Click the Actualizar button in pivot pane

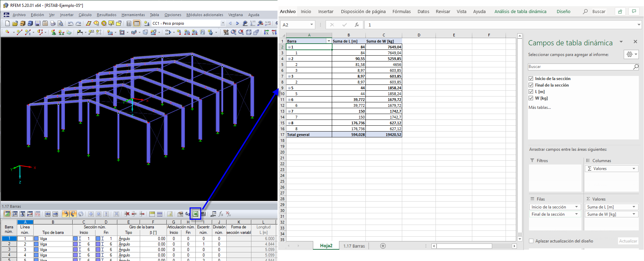coord(628,241)
